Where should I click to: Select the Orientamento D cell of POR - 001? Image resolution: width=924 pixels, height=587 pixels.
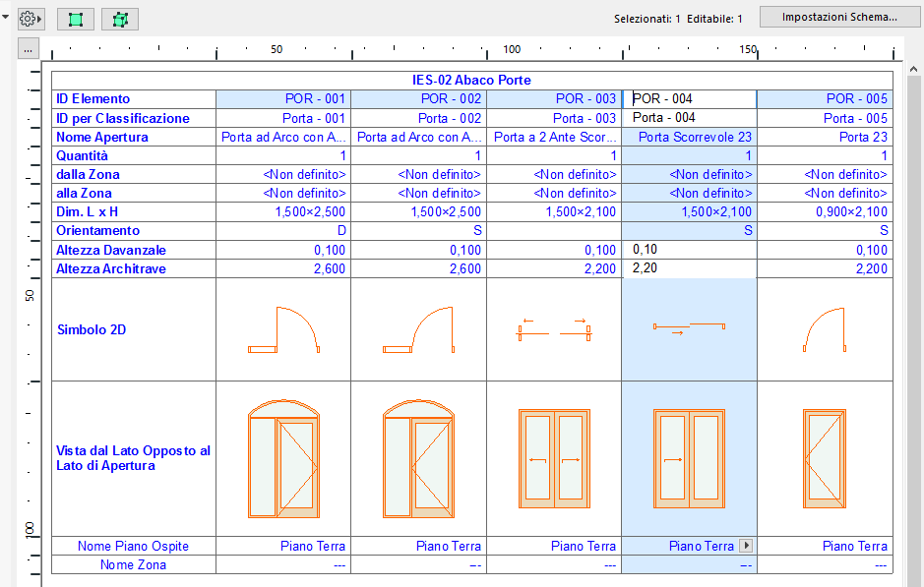(x=283, y=231)
